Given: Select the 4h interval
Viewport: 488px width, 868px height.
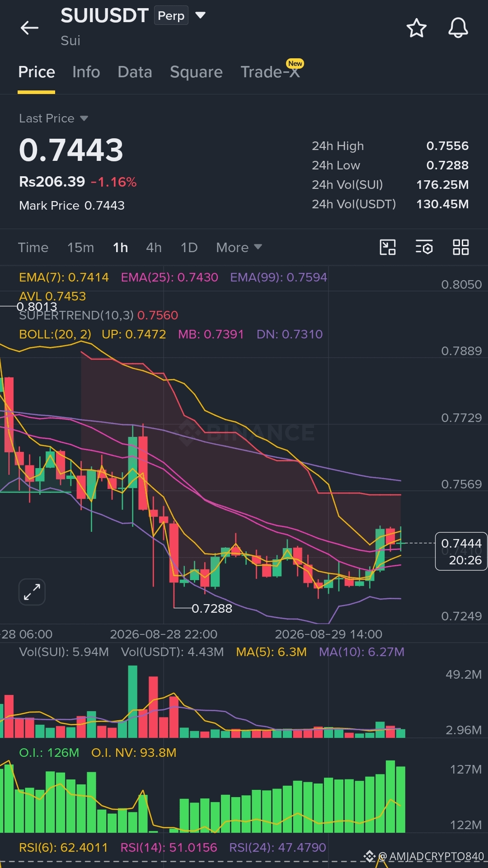Looking at the screenshot, I should [154, 248].
